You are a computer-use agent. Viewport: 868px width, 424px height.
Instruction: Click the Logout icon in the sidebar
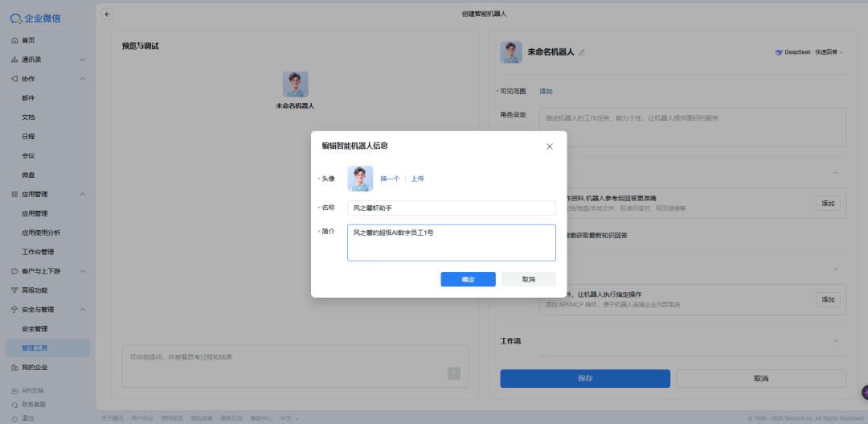[x=14, y=418]
